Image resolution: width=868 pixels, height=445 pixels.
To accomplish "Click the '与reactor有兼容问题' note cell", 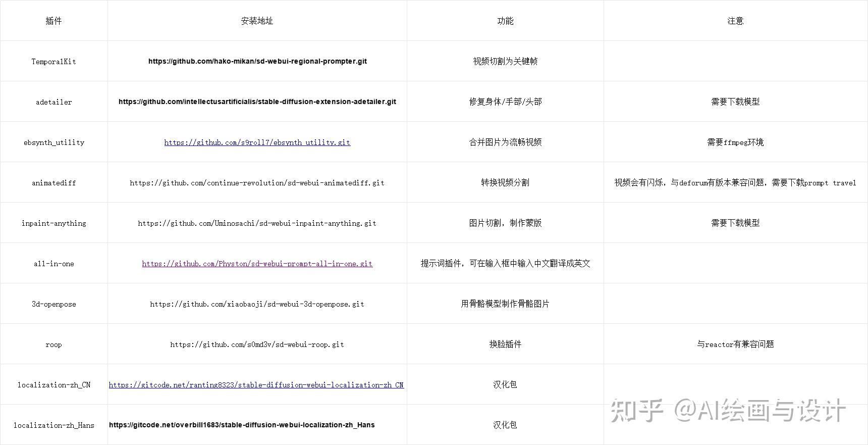I will coord(735,344).
